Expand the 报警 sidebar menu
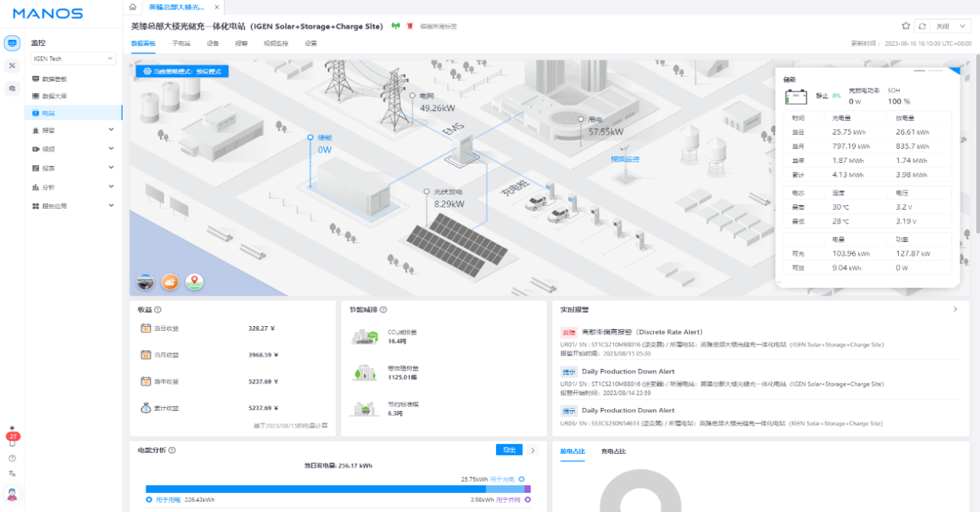Viewport: 980px width, 512px height. 111,129
